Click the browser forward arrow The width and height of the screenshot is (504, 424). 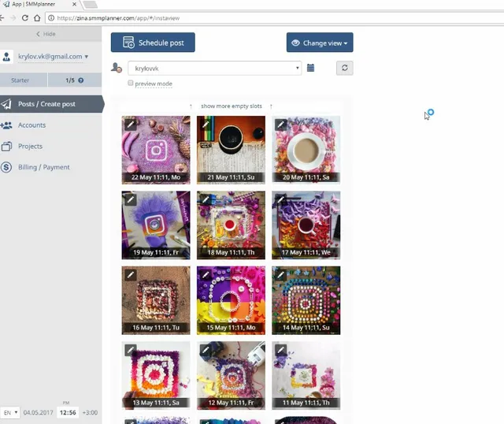13,18
